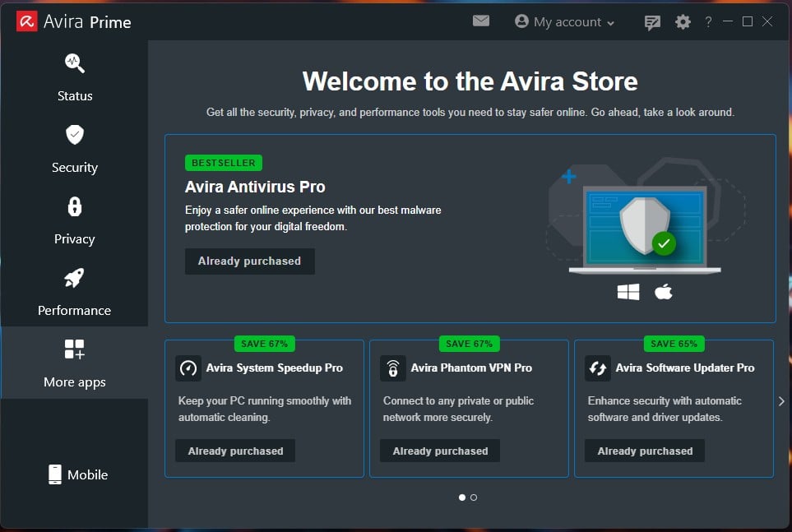Open the Mobile section

78,474
